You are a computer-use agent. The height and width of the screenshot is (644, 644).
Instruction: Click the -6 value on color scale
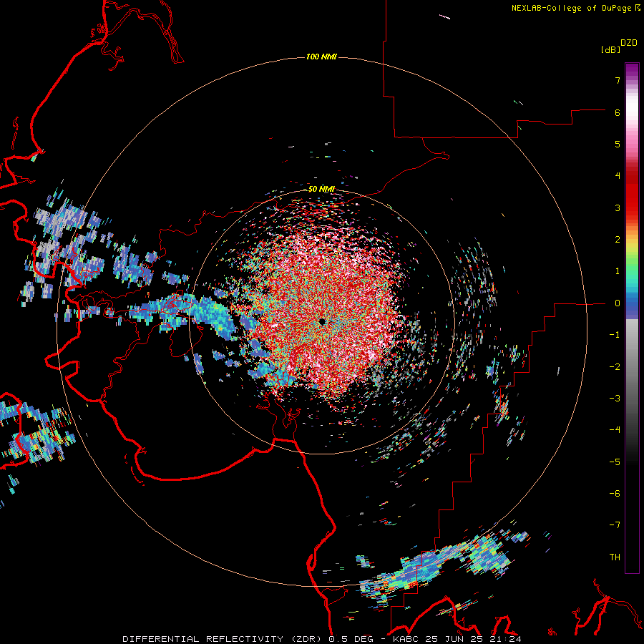(x=615, y=494)
